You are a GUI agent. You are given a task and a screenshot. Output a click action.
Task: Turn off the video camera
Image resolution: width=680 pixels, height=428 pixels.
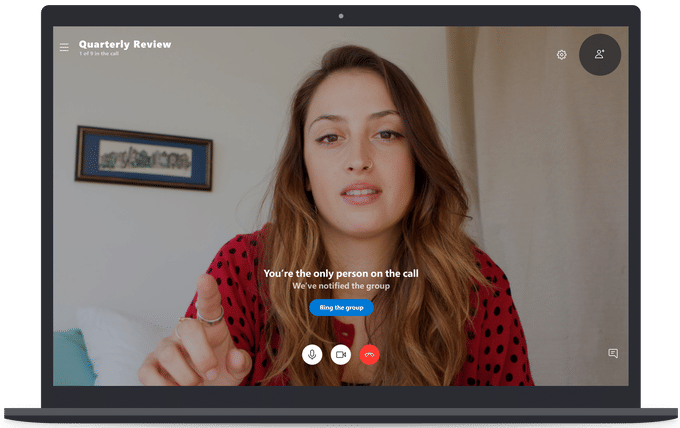click(341, 354)
